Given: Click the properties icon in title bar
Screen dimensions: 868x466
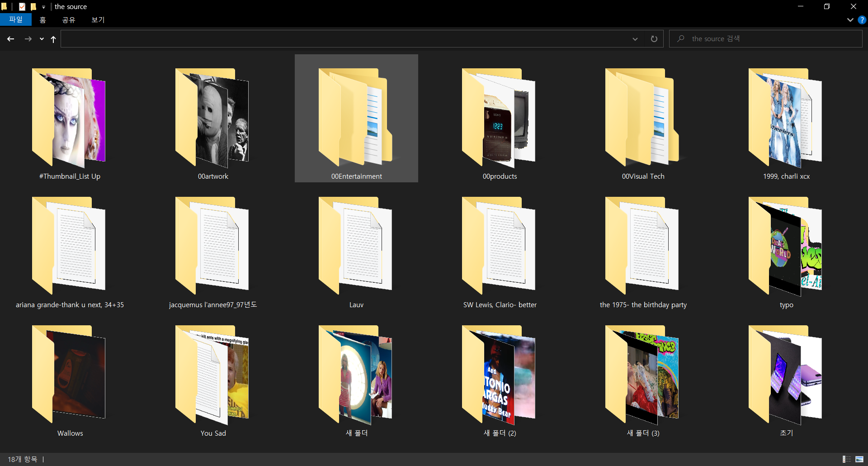Looking at the screenshot, I should pos(22,7).
